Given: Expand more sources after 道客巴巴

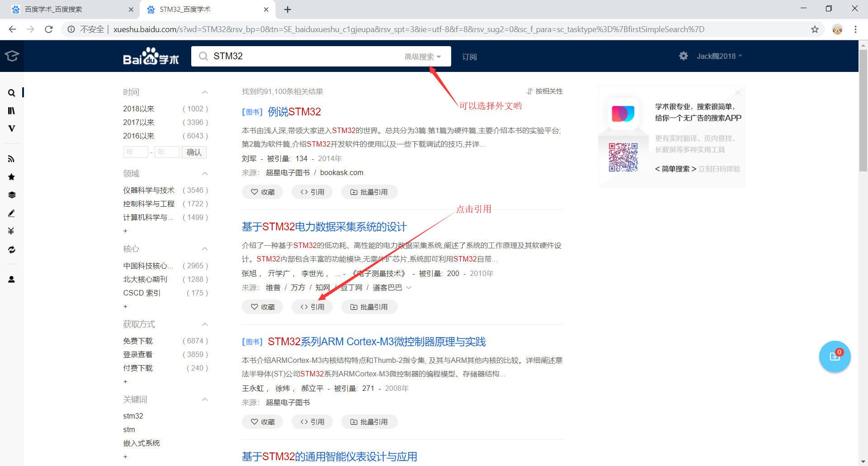Looking at the screenshot, I should point(409,288).
